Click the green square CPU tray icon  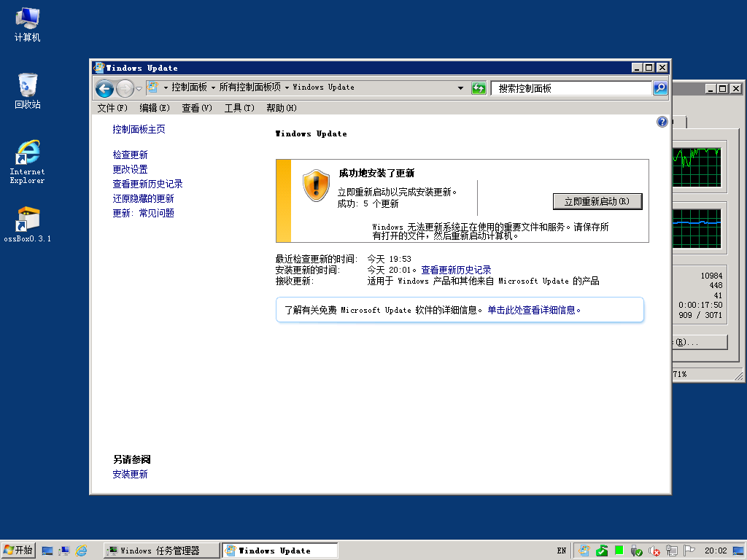pos(619,551)
